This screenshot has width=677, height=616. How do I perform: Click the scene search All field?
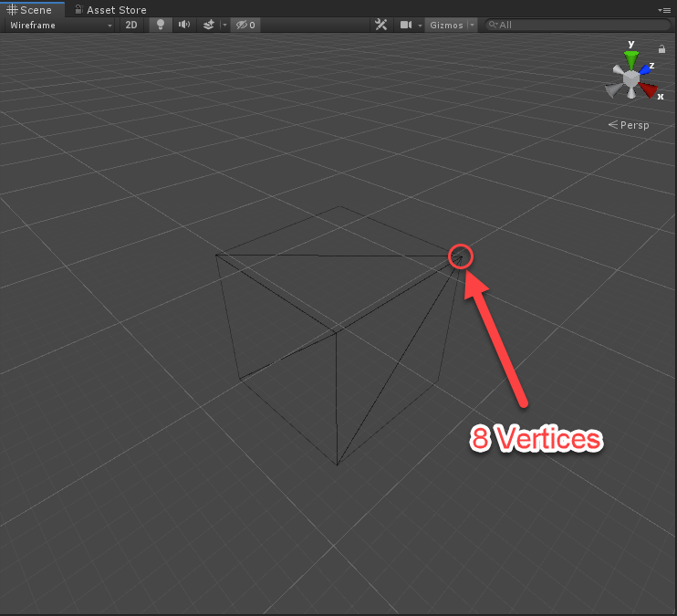click(x=578, y=25)
